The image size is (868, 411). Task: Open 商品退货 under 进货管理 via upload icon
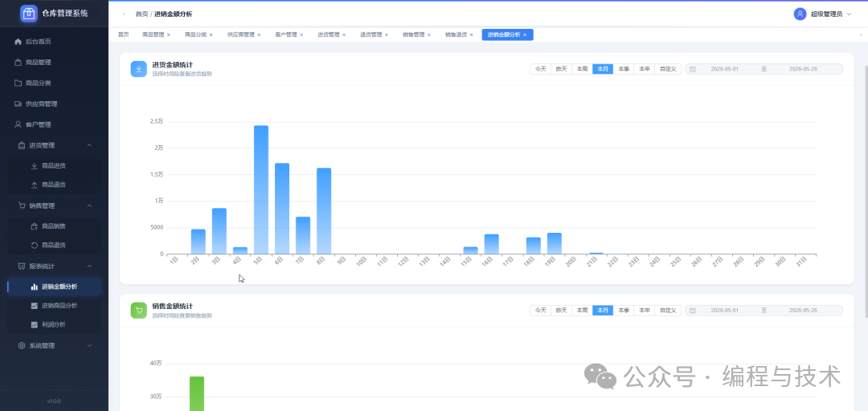35,184
